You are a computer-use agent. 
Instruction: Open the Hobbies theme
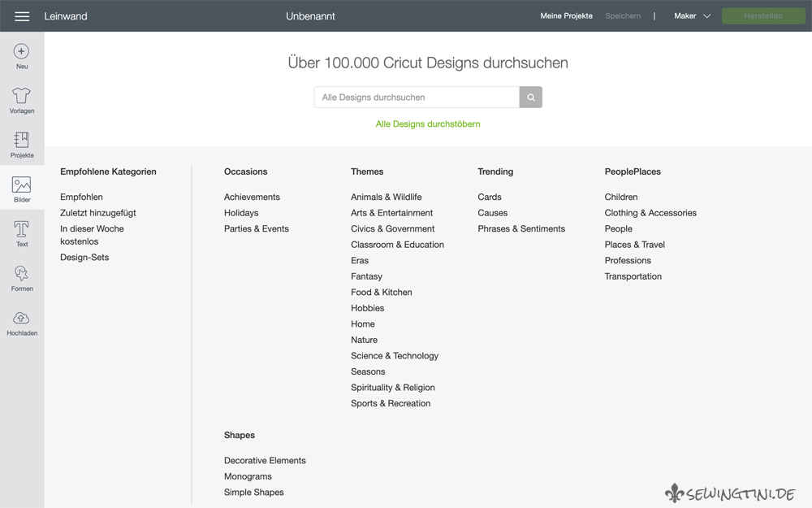tap(367, 308)
